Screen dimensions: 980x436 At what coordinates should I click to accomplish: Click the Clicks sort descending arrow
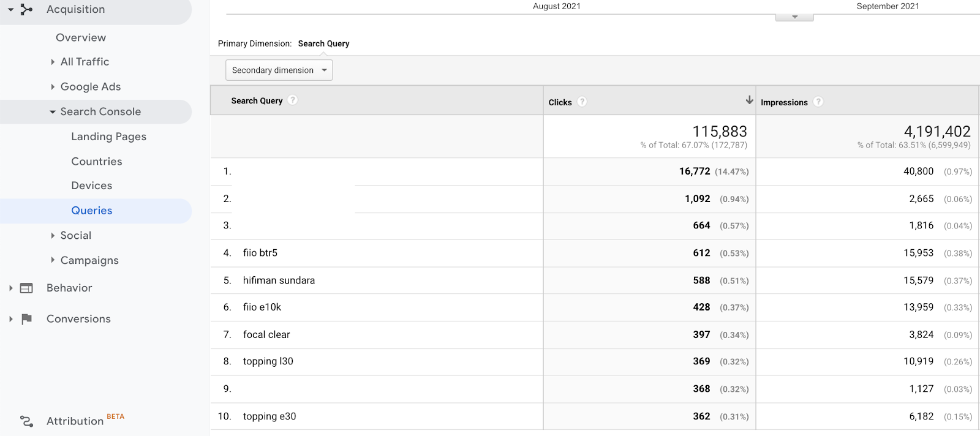pos(749,100)
